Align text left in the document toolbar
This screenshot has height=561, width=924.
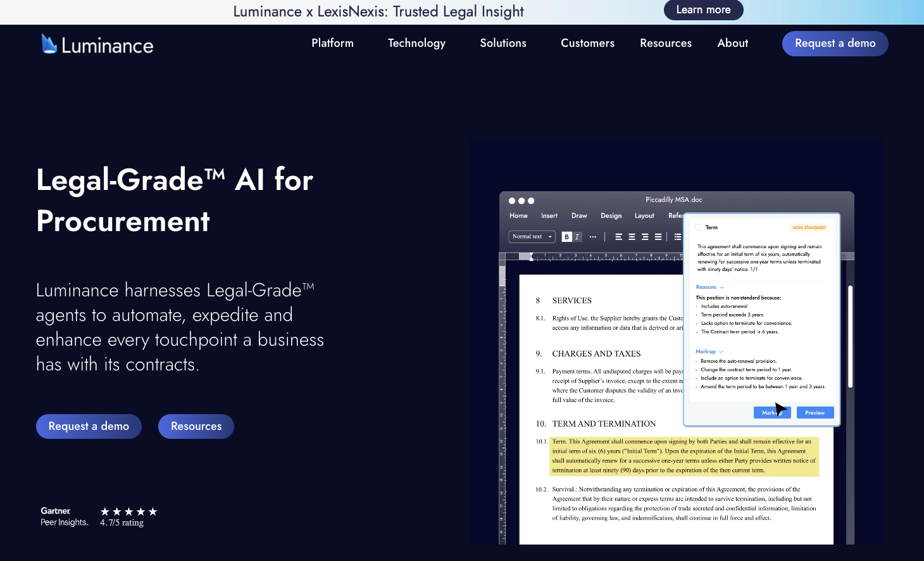618,237
